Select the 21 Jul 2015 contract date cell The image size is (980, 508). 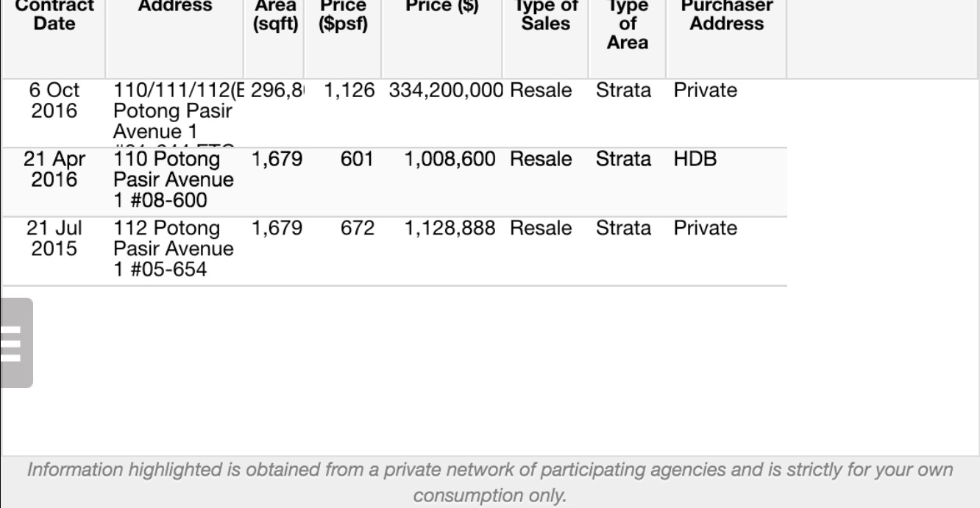click(55, 239)
